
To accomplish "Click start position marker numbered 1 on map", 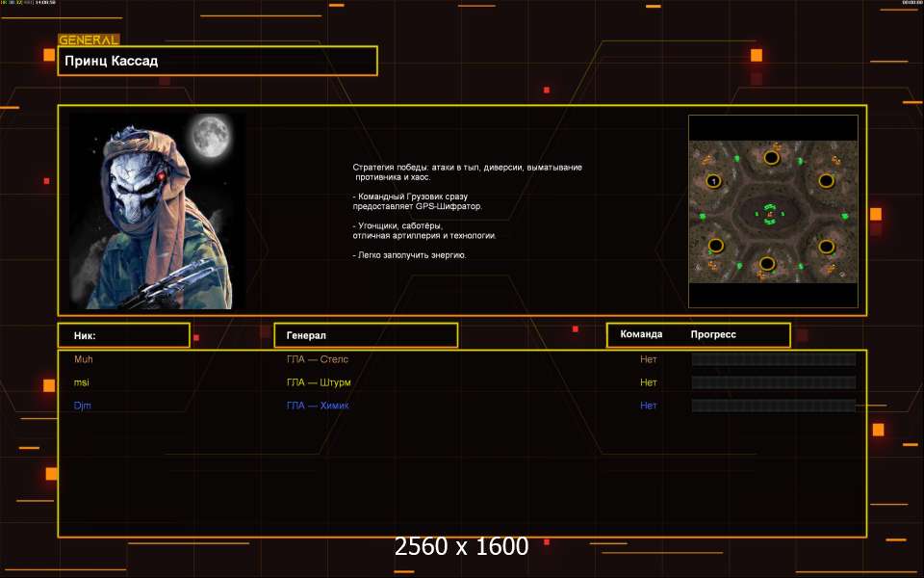I will coord(713,180).
